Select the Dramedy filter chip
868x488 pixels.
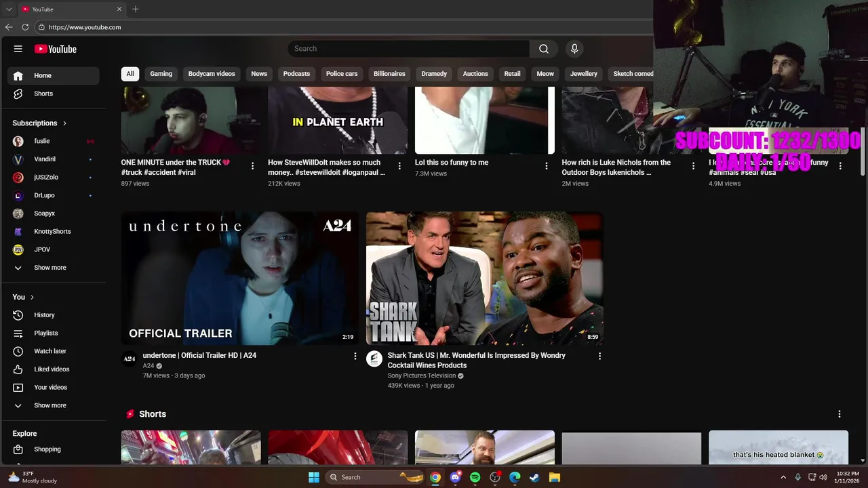tap(434, 74)
